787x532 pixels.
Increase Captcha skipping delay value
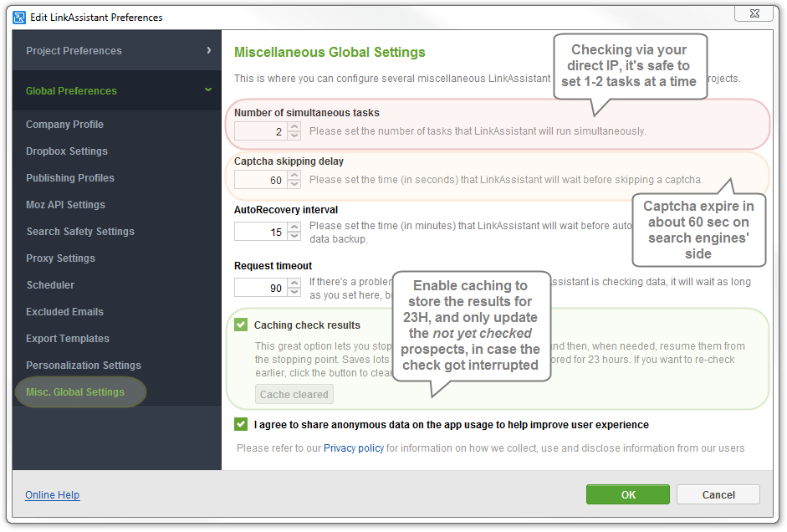pyautogui.click(x=294, y=175)
